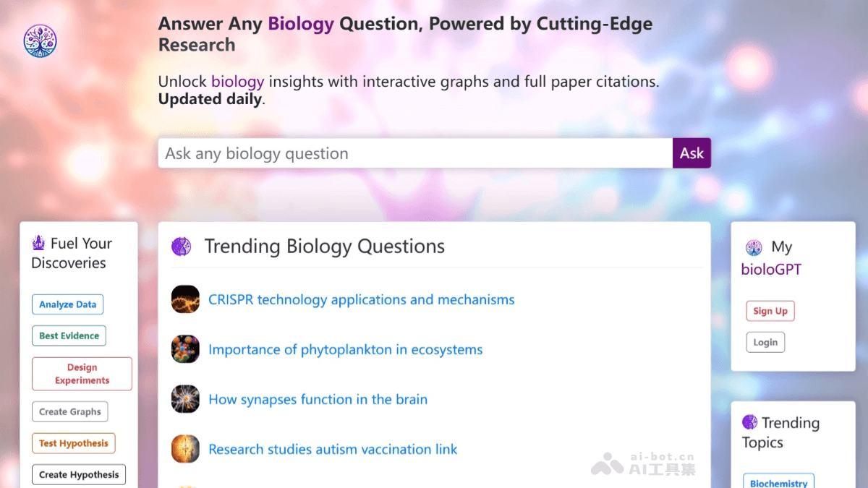Open the question about synapses in the brain
Screen dimensions: 868x488
(x=318, y=399)
